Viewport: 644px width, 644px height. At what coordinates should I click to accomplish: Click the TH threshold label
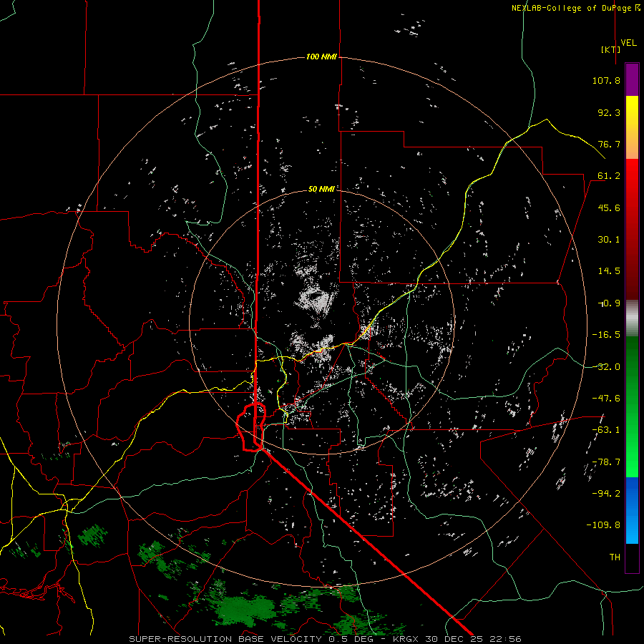coord(615,557)
